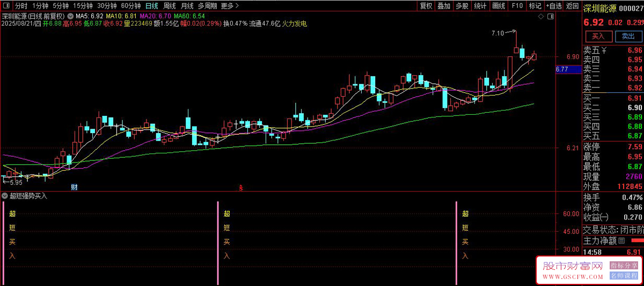The width and height of the screenshot is (644, 286).
Task: Click the 卖一 order row
Action: point(613,88)
